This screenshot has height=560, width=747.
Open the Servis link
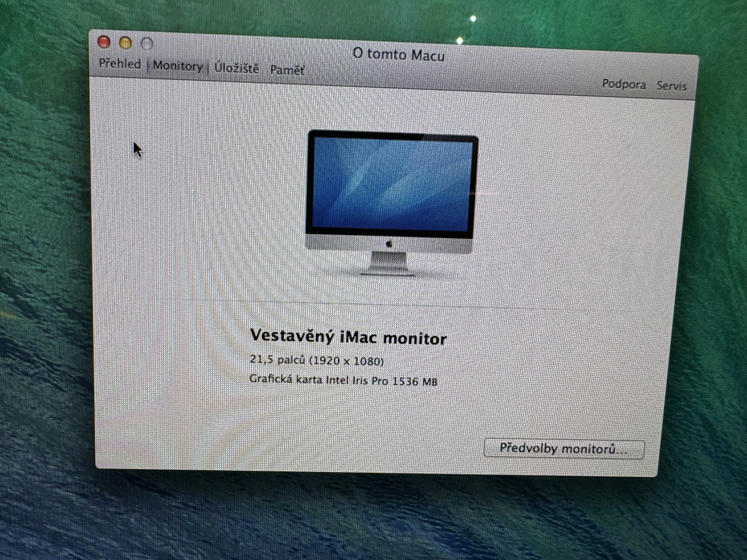coord(671,86)
